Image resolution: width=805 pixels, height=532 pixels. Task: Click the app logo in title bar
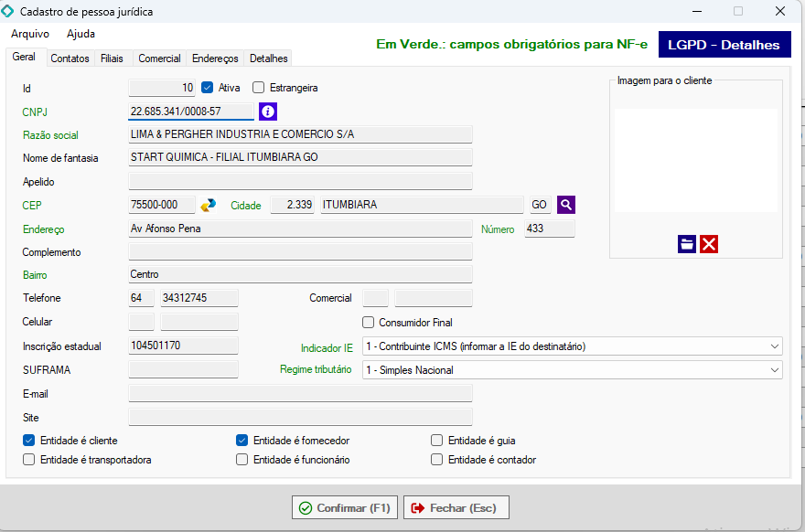9,12
